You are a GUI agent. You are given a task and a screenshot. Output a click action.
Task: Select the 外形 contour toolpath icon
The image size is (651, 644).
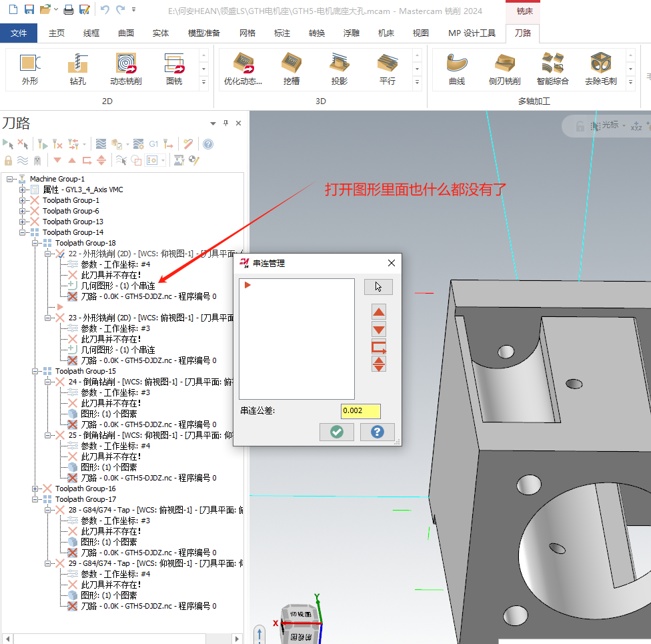[x=30, y=69]
